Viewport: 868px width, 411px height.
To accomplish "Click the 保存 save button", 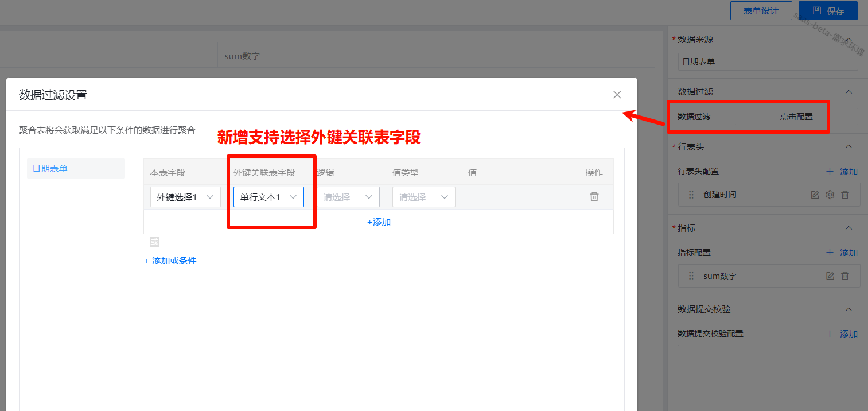I will (x=828, y=11).
